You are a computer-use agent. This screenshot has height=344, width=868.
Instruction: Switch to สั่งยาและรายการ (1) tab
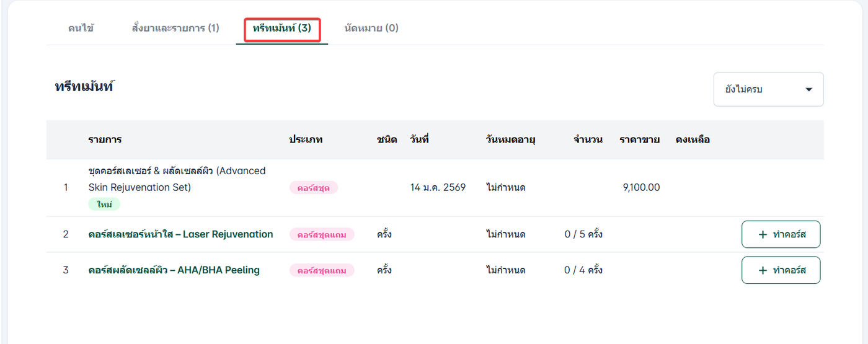[x=175, y=28]
